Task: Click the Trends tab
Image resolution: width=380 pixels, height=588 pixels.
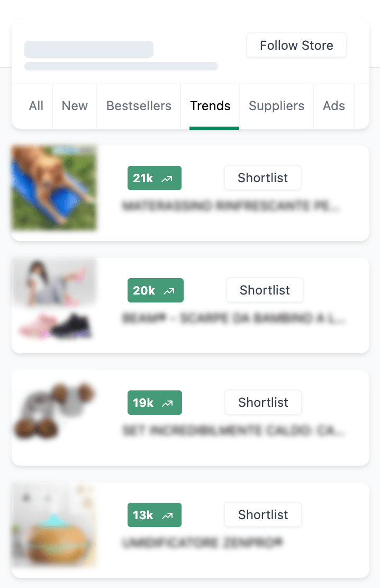Action: (210, 106)
